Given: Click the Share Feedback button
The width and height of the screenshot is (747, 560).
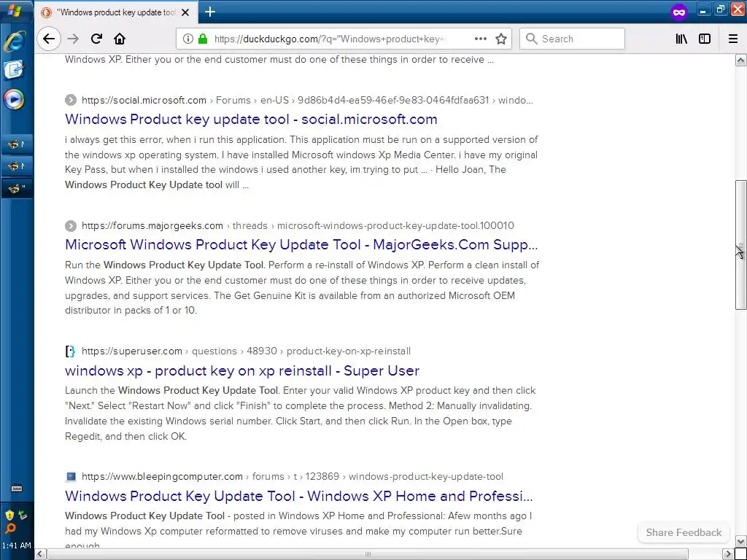Looking at the screenshot, I should click(x=684, y=532).
